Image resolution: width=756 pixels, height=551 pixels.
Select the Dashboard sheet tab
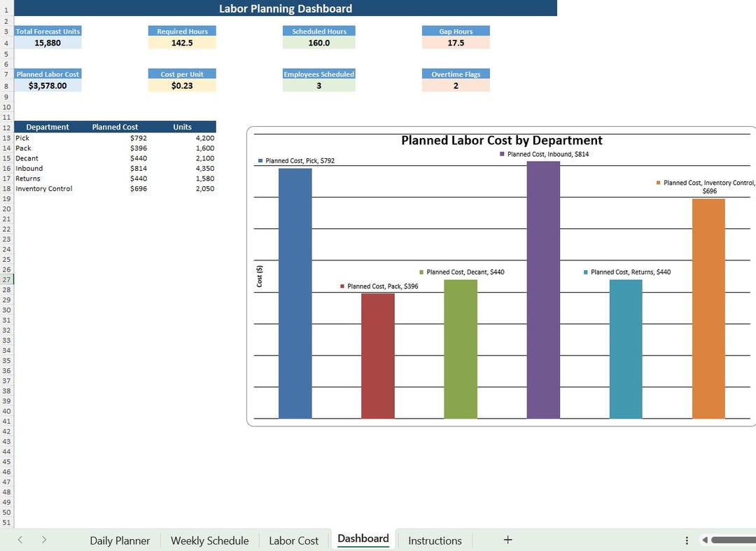click(x=363, y=538)
